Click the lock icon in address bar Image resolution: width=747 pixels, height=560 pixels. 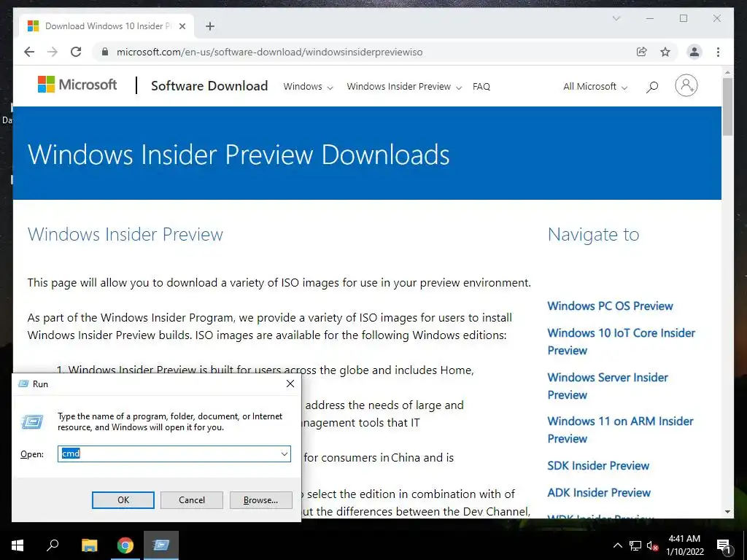105,52
